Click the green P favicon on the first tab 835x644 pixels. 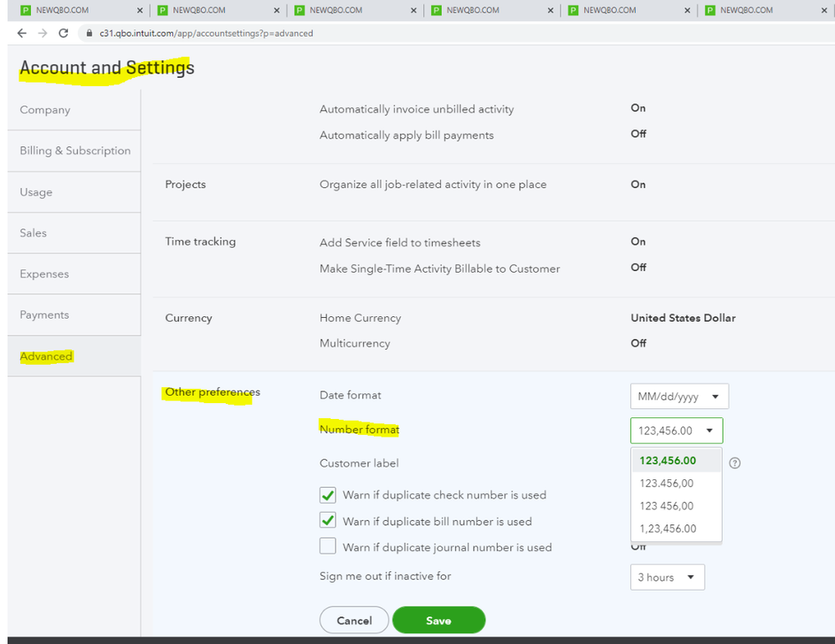click(x=26, y=10)
